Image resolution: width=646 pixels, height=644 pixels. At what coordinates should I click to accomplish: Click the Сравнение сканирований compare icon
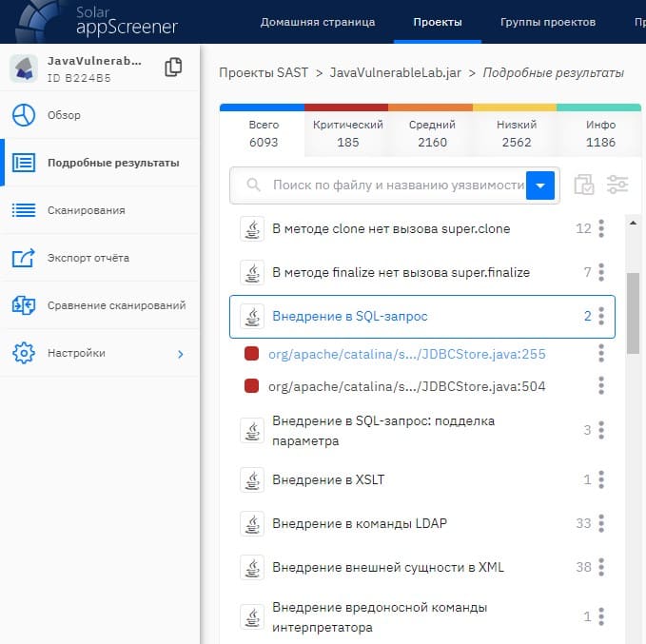coord(24,305)
